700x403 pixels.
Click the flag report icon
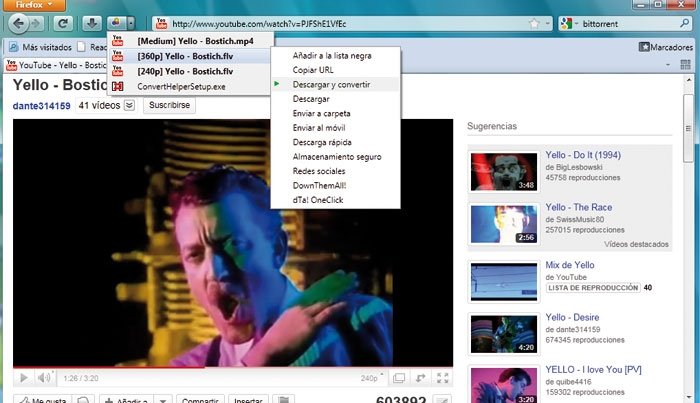coord(283,399)
